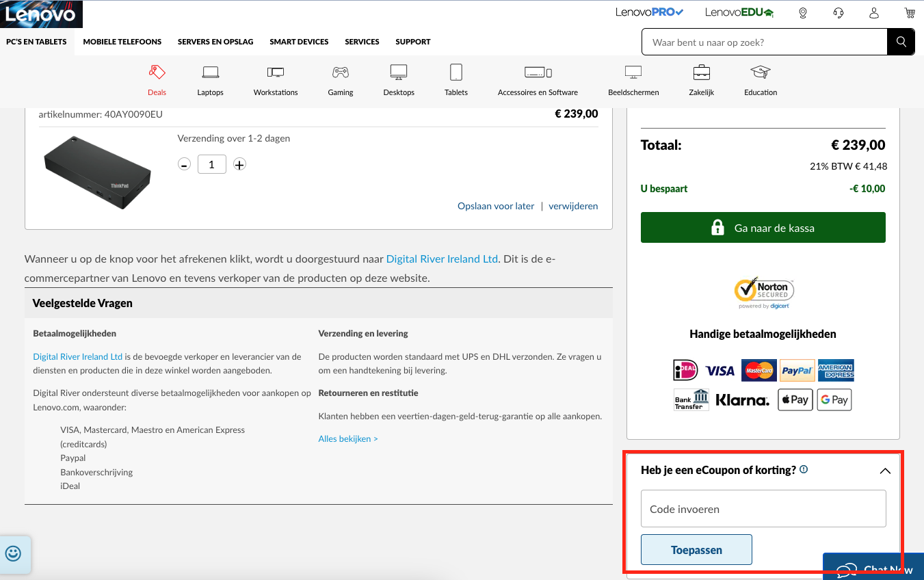Open the store locator pin icon

coord(803,13)
